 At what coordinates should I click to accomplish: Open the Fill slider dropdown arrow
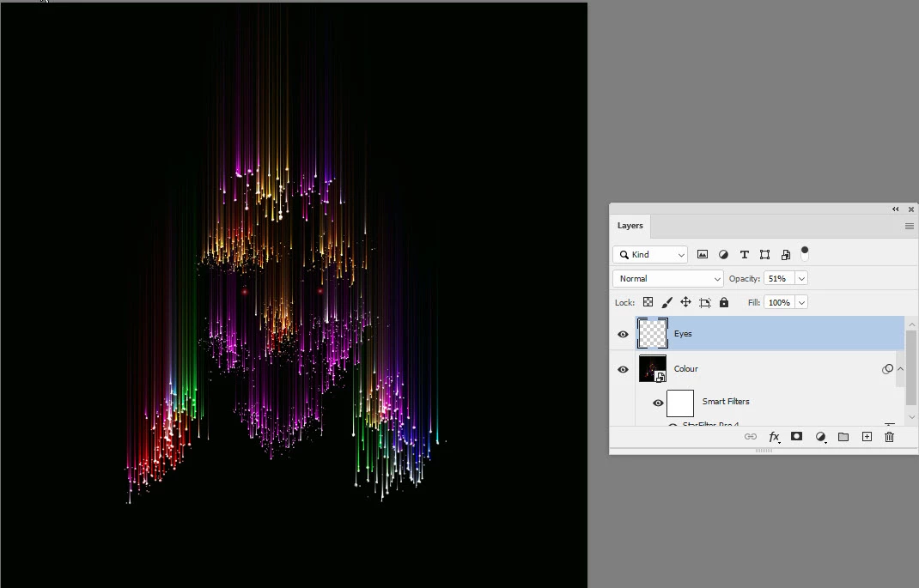[x=801, y=303]
